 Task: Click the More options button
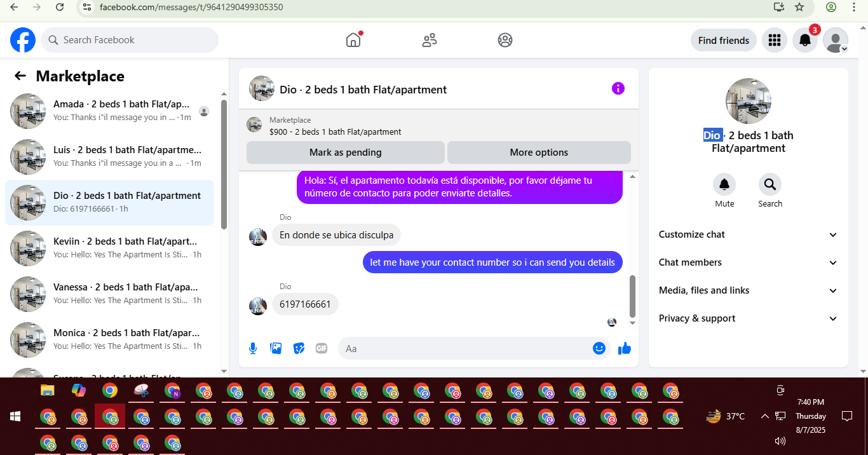click(x=539, y=153)
